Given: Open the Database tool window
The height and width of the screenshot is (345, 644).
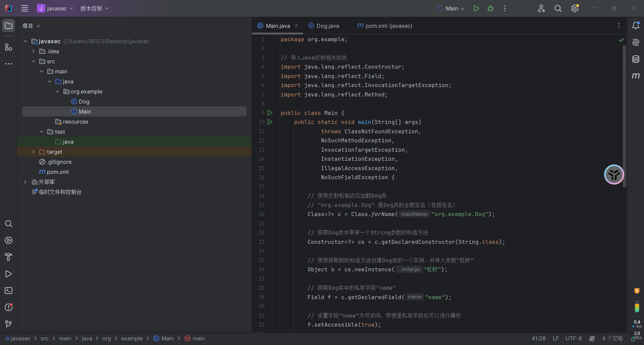Looking at the screenshot, I should tap(636, 59).
